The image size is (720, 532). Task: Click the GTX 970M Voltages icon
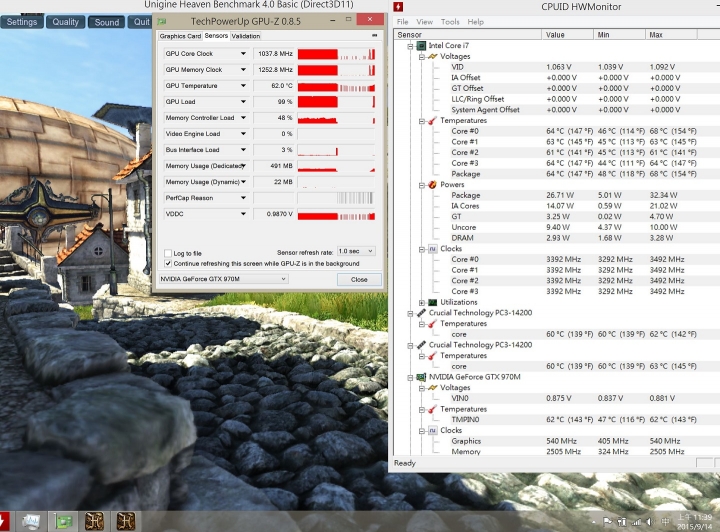coord(432,387)
